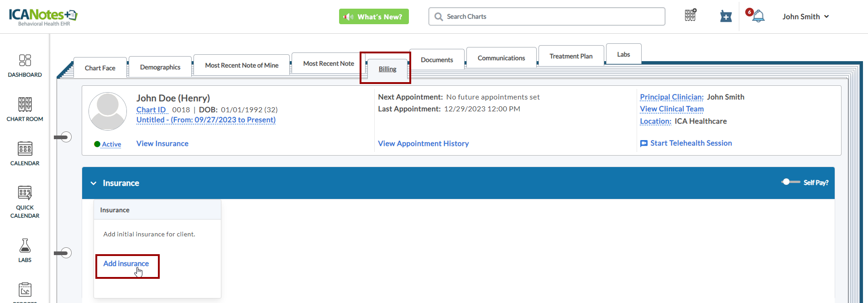868x303 pixels.
Task: Click the notifications bell icon
Action: click(758, 16)
